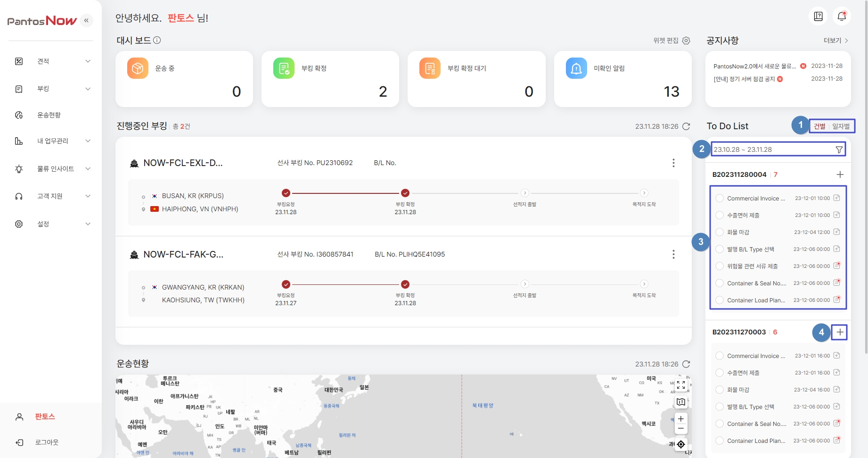Open more options for NOW-FCL-EXL-D booking
Image resolution: width=868 pixels, height=458 pixels.
coord(673,163)
